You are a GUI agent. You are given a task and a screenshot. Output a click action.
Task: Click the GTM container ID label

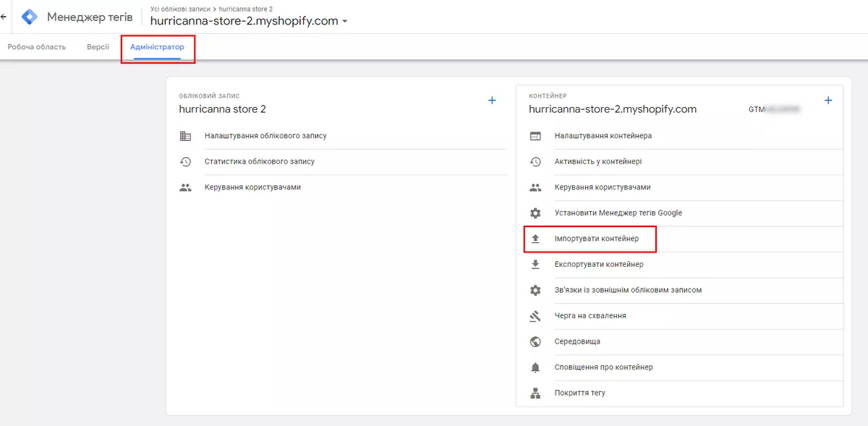[774, 110]
